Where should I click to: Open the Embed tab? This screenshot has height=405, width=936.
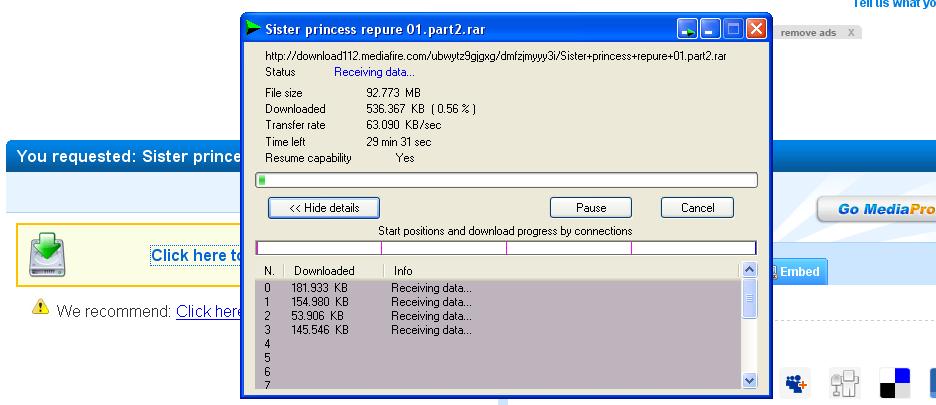(x=799, y=272)
